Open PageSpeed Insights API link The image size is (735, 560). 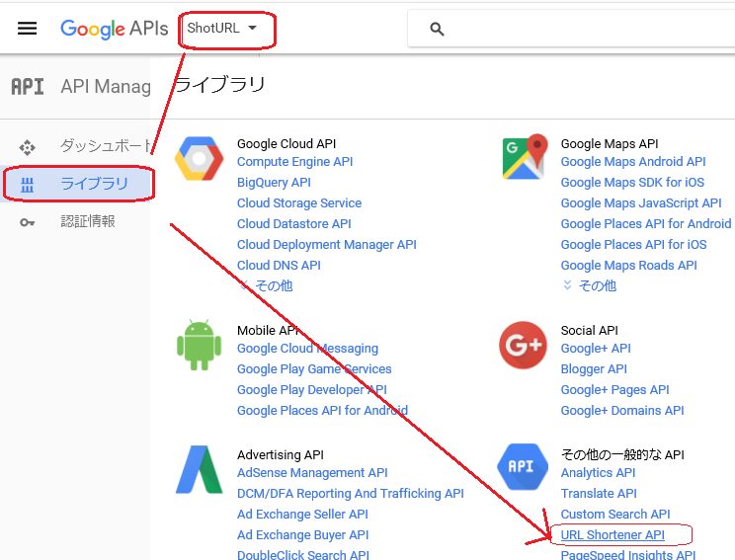pos(628,555)
